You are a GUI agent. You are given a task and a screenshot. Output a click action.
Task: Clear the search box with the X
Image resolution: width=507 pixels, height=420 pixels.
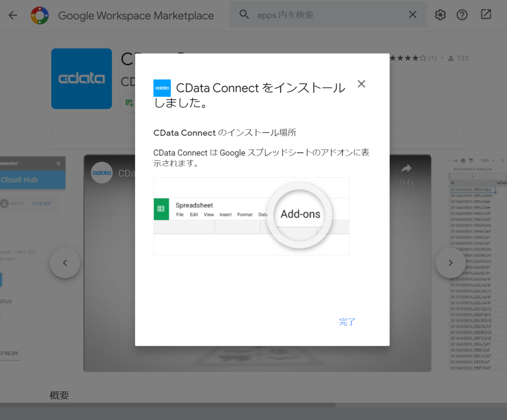(412, 14)
